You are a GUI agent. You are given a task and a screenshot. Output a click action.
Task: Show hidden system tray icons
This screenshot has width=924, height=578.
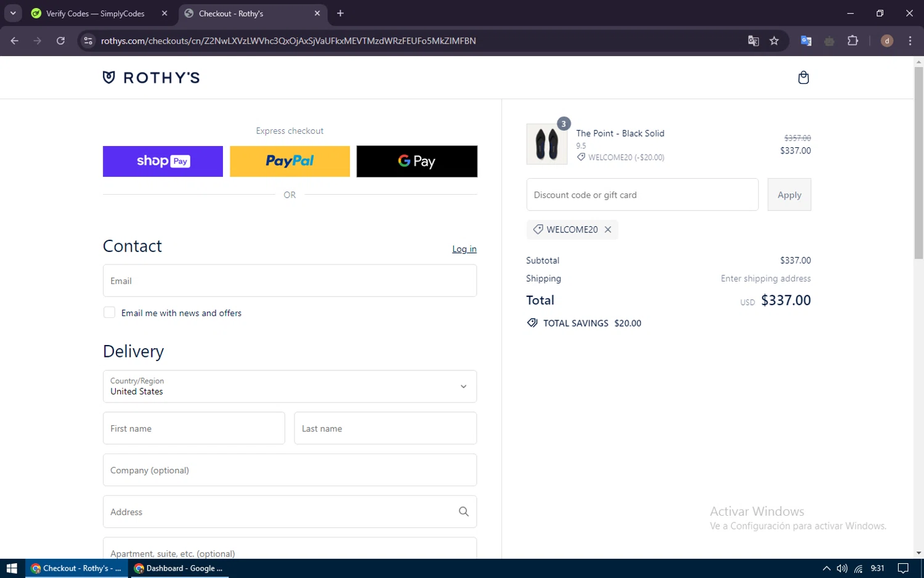click(827, 568)
